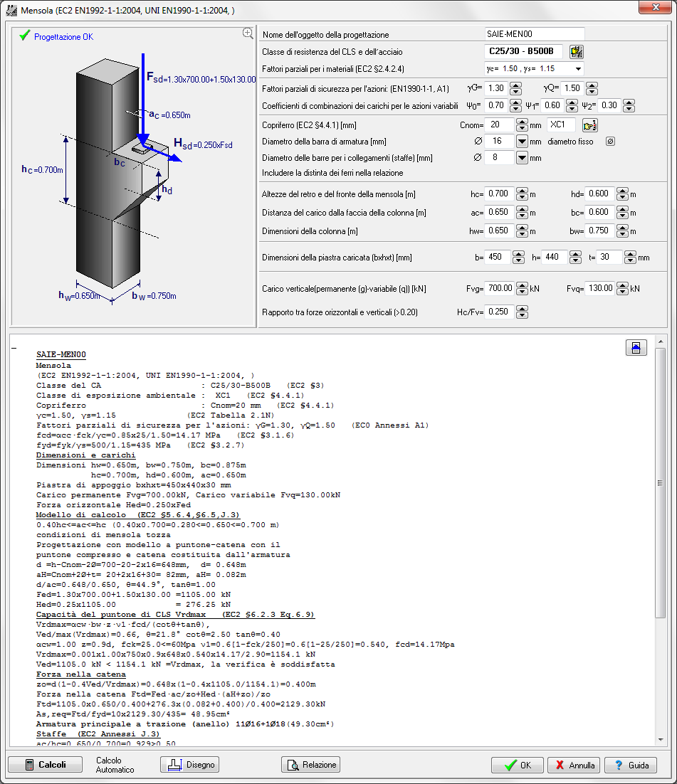Click the report scrollbar up arrow

(661, 342)
